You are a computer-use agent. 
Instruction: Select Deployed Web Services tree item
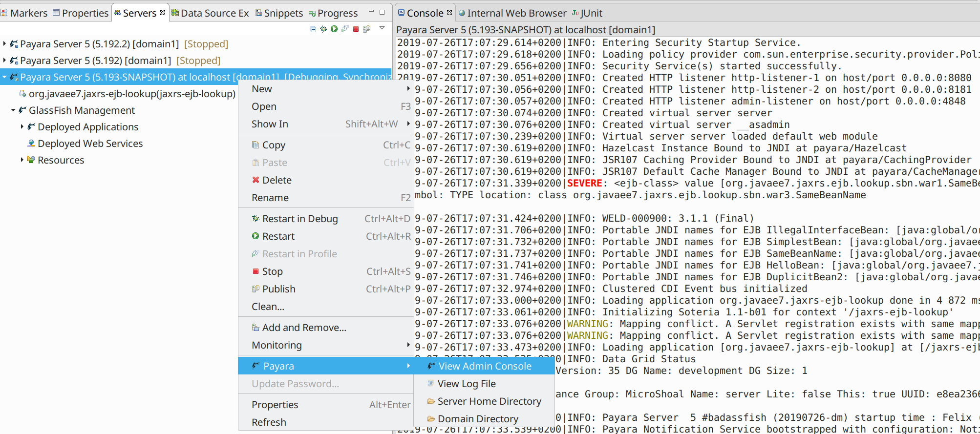pos(90,144)
